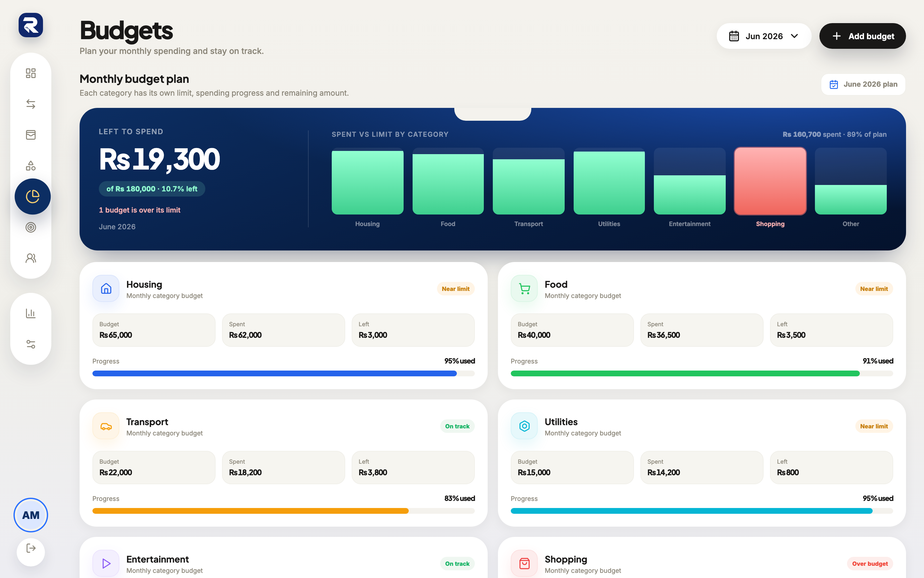Click the Housing card title
924x578 pixels.
144,285
